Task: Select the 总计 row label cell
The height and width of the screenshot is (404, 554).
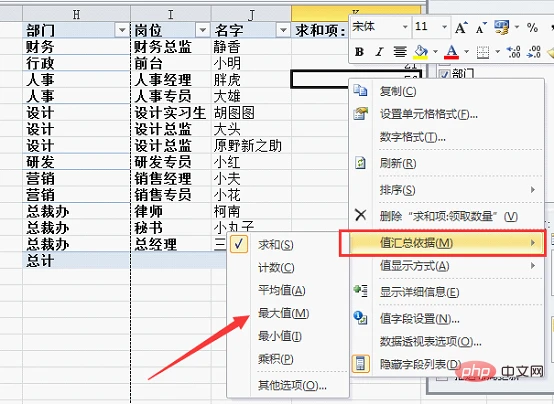Action: [76, 260]
